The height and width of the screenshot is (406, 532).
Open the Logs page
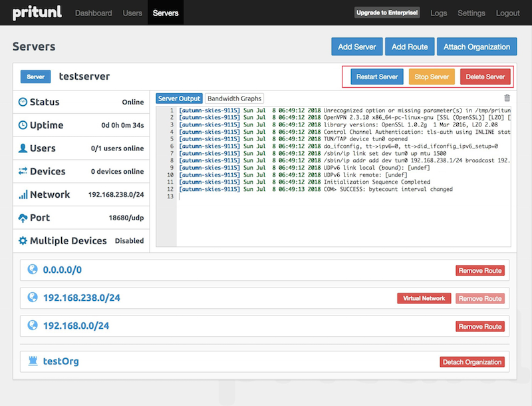pyautogui.click(x=439, y=13)
